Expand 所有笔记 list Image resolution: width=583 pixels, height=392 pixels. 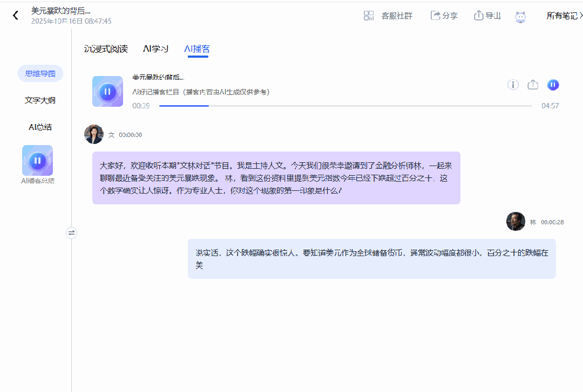(564, 16)
